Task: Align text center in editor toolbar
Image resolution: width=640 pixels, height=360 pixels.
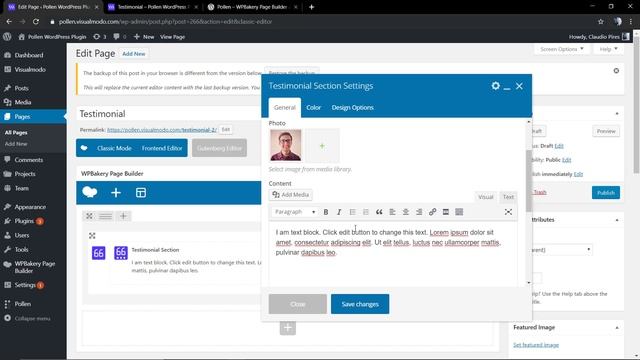Action: pyautogui.click(x=406, y=212)
